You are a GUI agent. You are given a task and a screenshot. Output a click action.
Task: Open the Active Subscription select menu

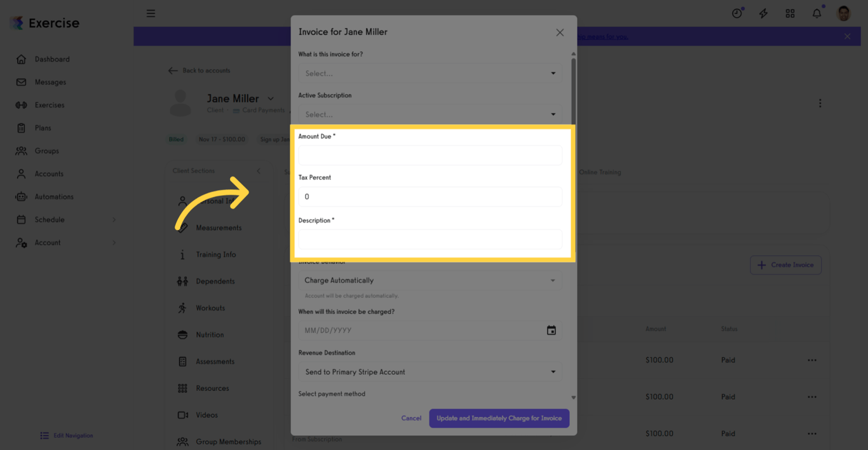pos(430,114)
